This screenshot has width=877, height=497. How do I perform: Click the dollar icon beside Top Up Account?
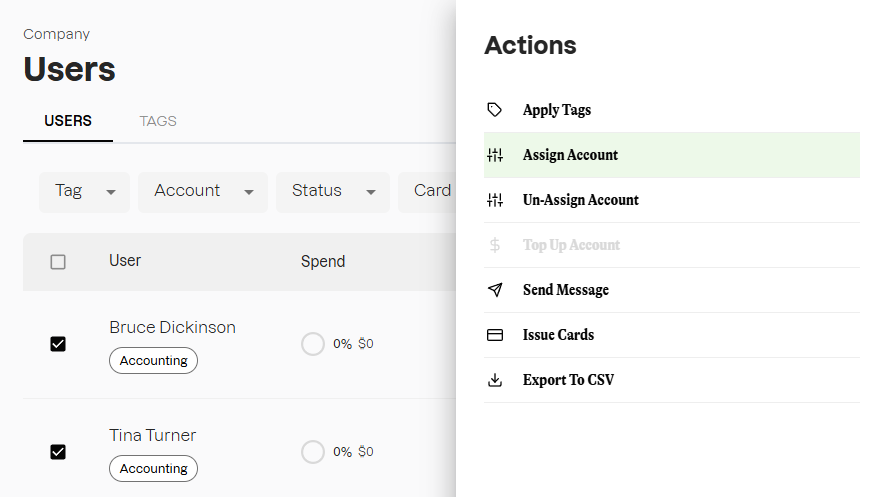click(495, 245)
